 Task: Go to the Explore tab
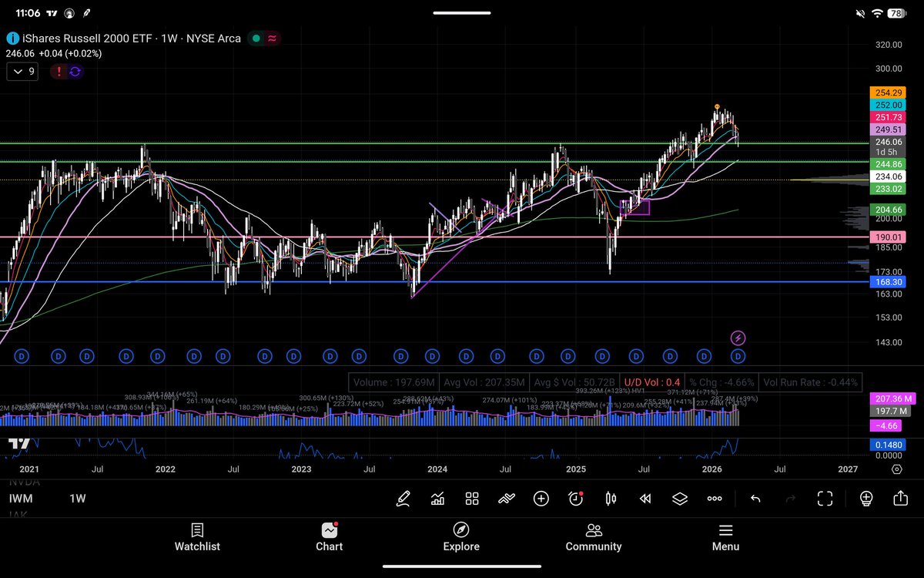(x=461, y=538)
